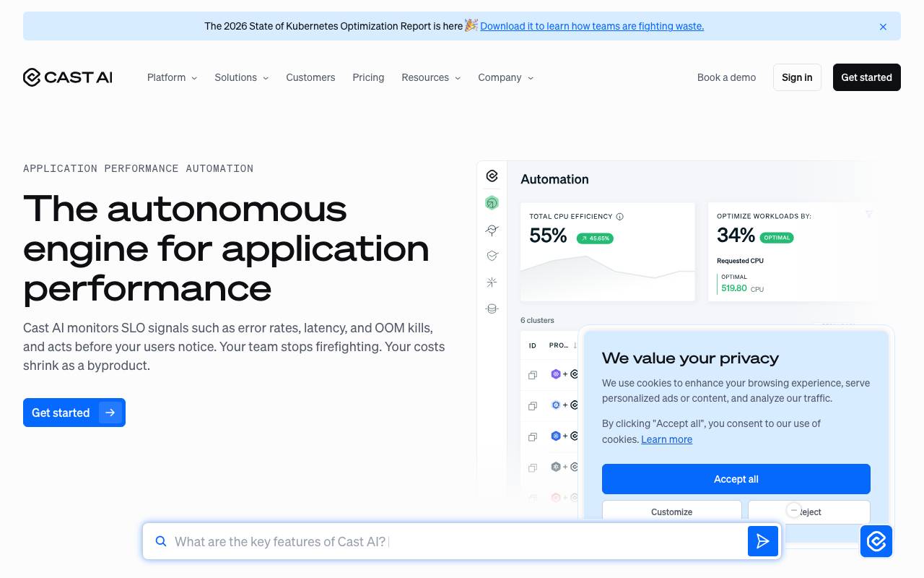Sort by the PRO... column arrow

(575, 345)
